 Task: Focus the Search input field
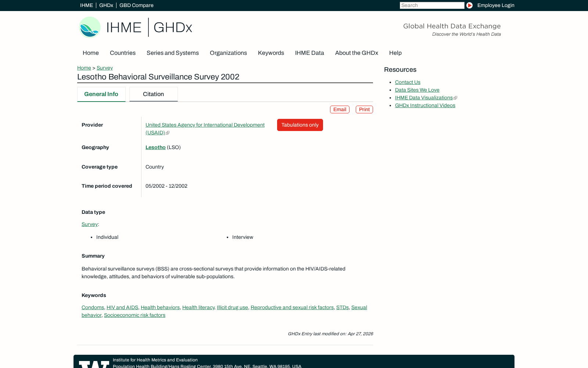point(432,5)
